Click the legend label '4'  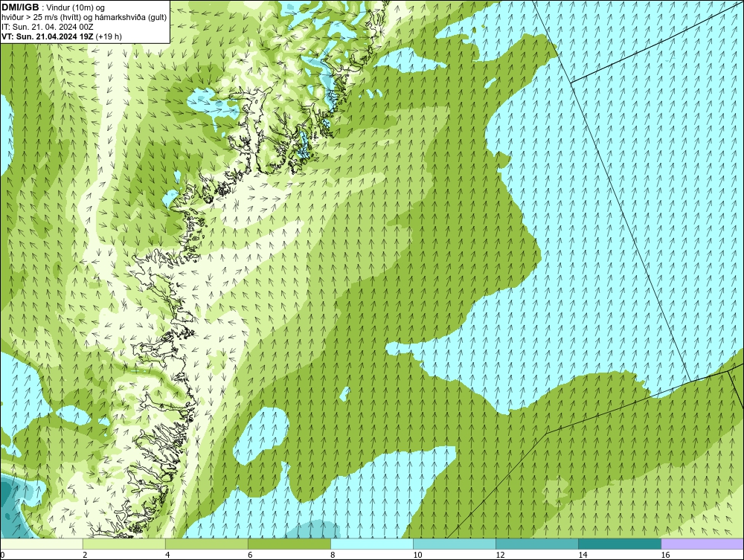pos(167,555)
